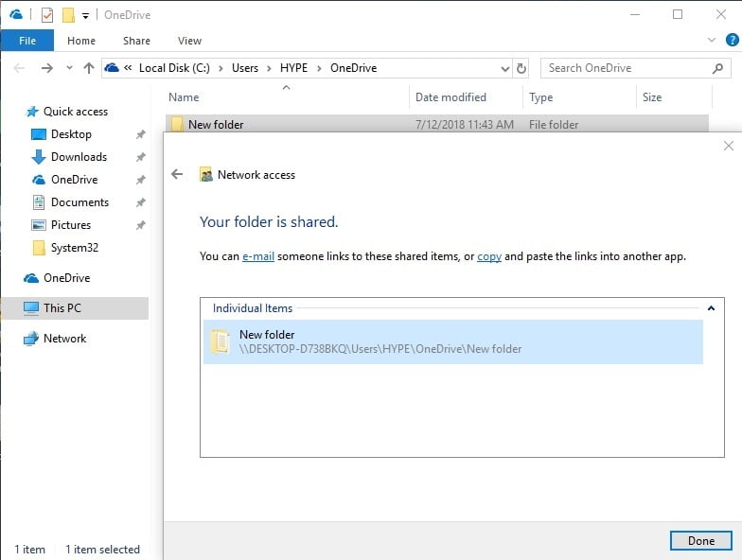
Task: Open Customize Quick Access Toolbar dropdown
Action: click(85, 16)
